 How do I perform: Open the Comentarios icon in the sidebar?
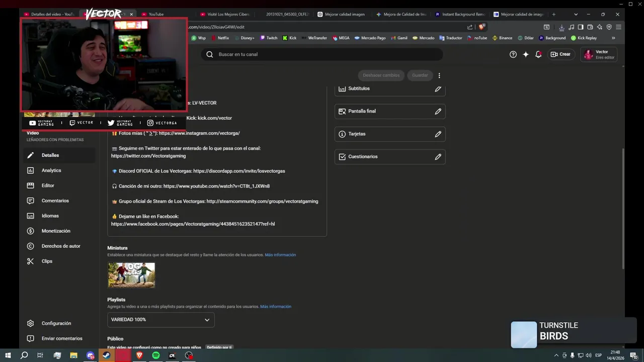[x=31, y=201]
